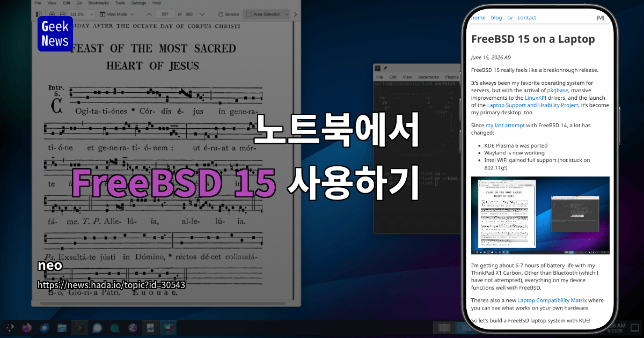Click the date 'June 15, 2026 AD'
Viewport: 644px width, 338px height.
[491, 57]
